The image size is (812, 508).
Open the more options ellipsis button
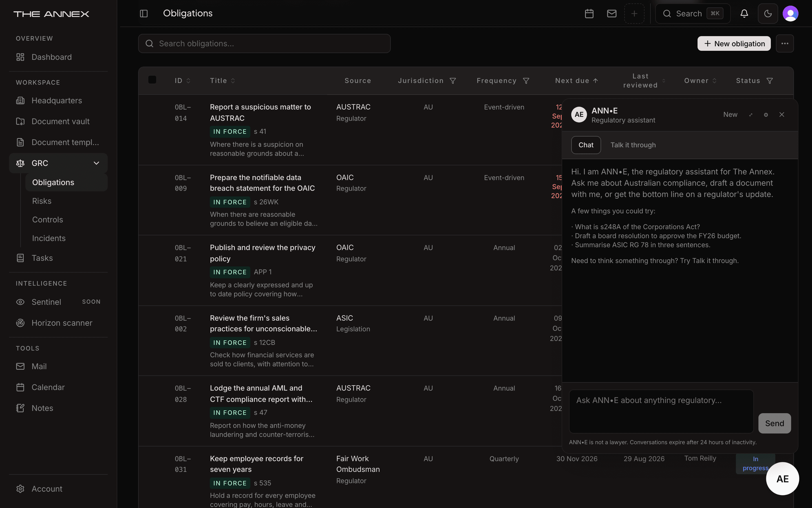click(x=785, y=43)
